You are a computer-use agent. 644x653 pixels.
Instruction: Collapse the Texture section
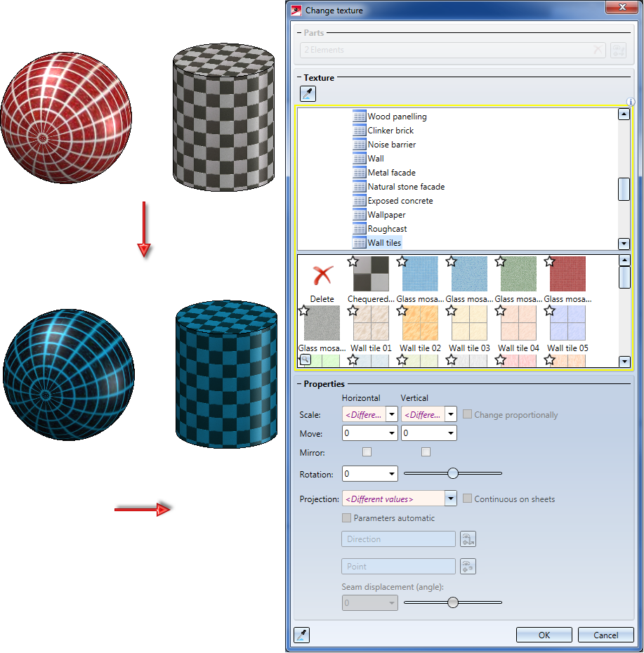click(x=299, y=77)
